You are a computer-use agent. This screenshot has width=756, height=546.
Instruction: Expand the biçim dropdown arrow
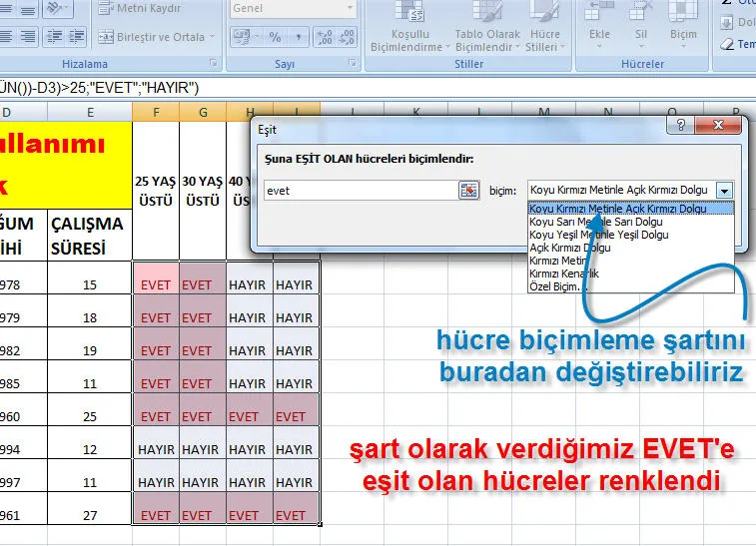click(725, 190)
